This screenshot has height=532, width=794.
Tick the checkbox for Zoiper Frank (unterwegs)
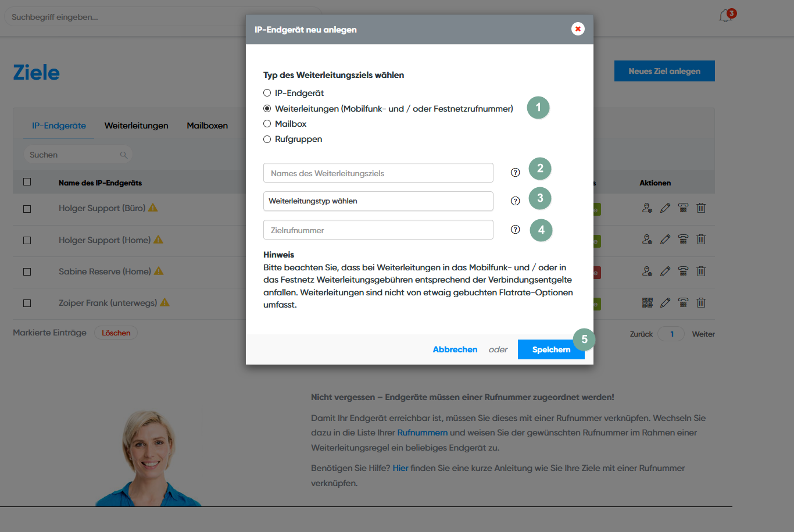click(27, 303)
